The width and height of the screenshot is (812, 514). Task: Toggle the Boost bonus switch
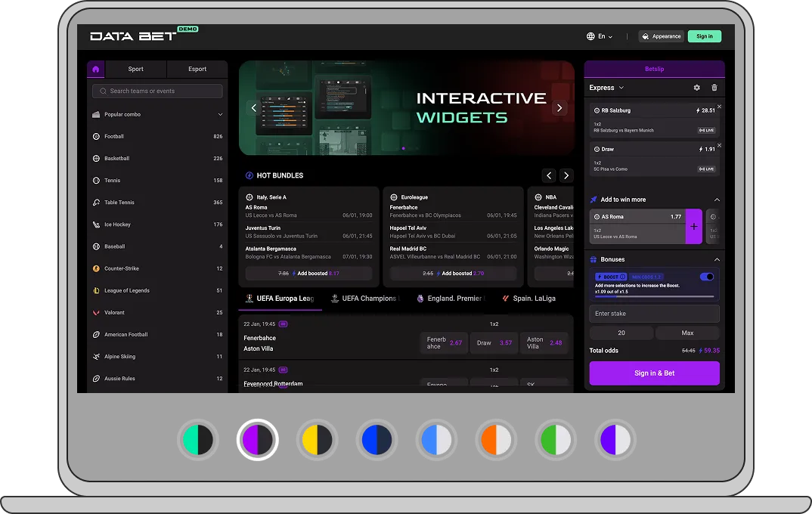[707, 277]
